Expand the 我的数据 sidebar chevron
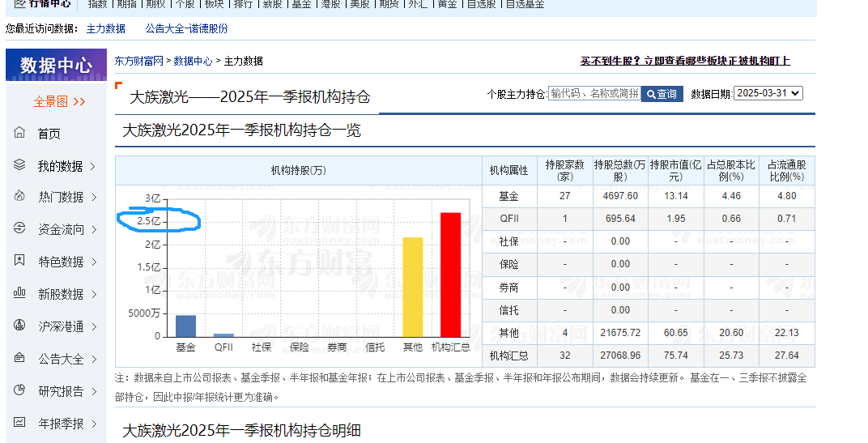 click(92, 166)
